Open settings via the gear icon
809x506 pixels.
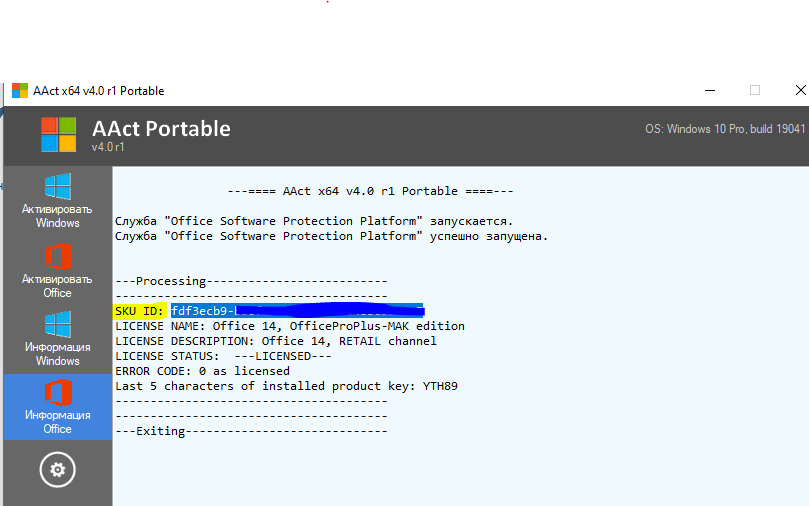coord(57,469)
